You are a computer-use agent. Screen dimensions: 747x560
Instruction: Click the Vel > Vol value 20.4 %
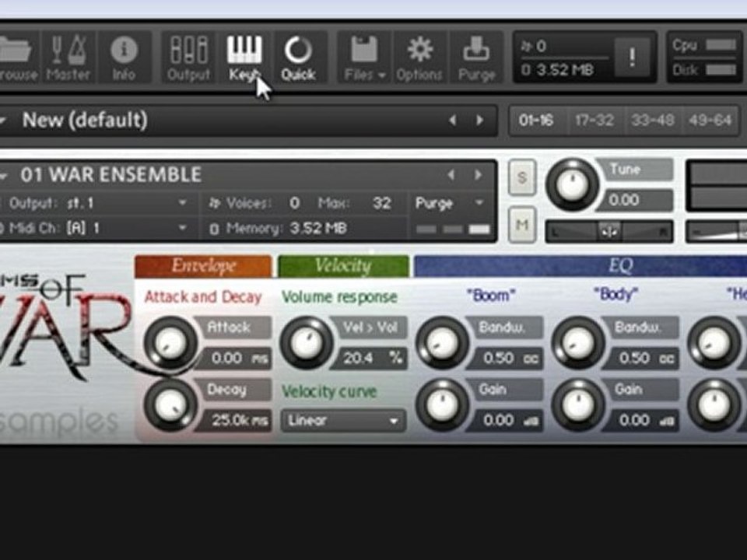(x=370, y=358)
